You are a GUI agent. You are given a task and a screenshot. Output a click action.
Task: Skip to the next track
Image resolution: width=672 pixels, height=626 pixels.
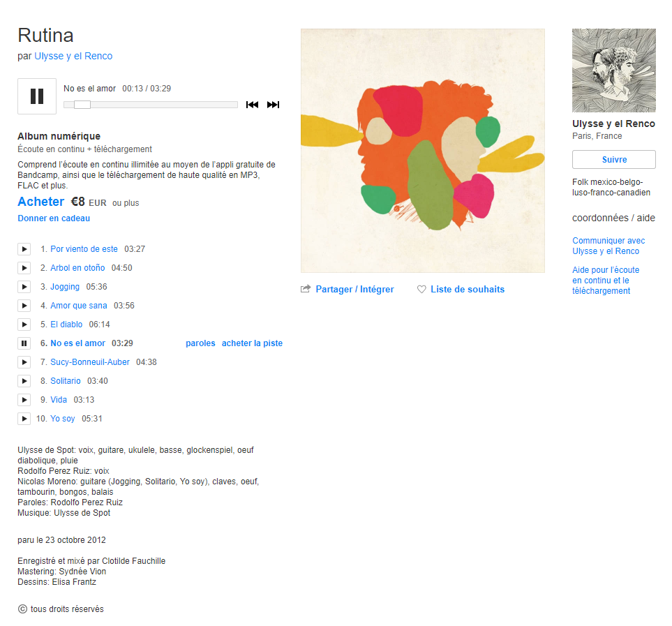click(273, 105)
